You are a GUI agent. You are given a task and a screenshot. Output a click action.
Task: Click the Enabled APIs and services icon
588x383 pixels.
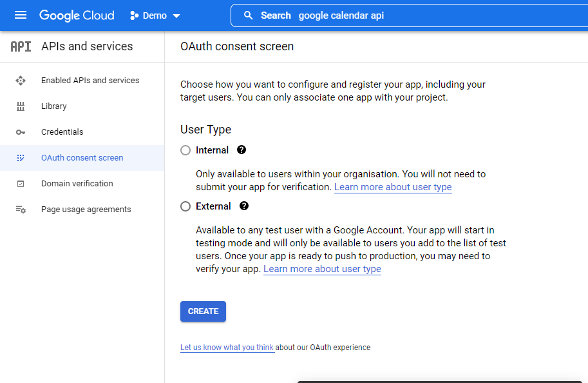click(21, 81)
